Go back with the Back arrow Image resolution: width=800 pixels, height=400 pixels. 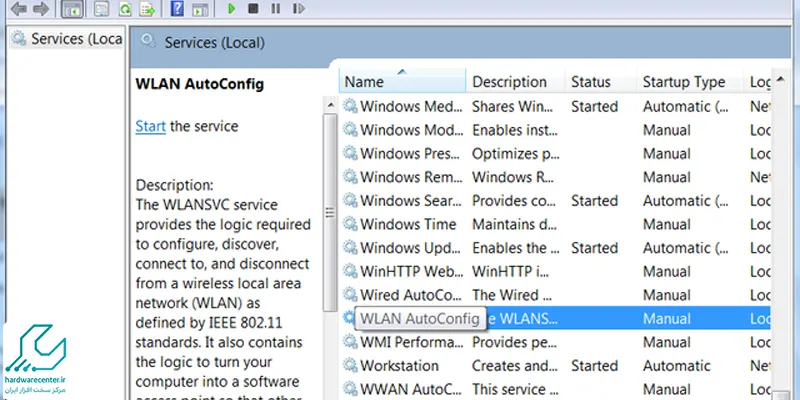click(x=19, y=9)
